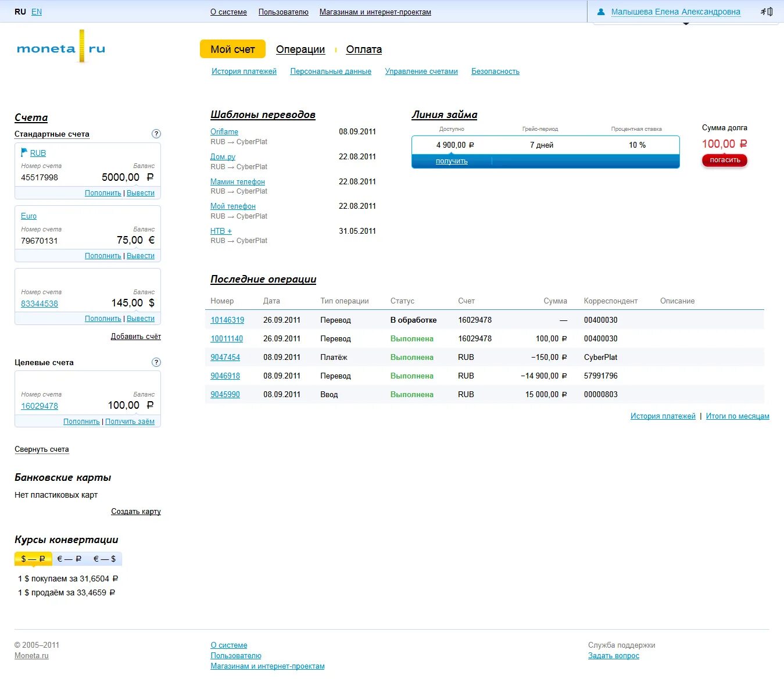This screenshot has width=784, height=689.
Task: Open Управление счетами submenu
Action: (x=421, y=72)
